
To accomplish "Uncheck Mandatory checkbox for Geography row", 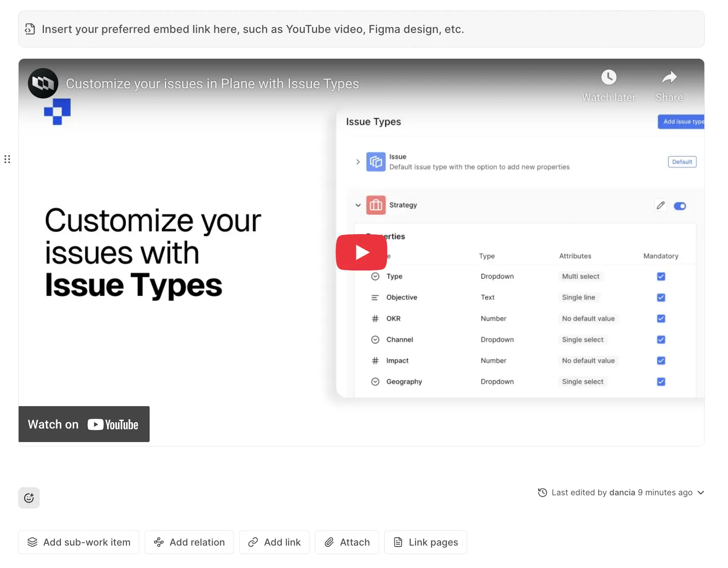I will click(661, 382).
